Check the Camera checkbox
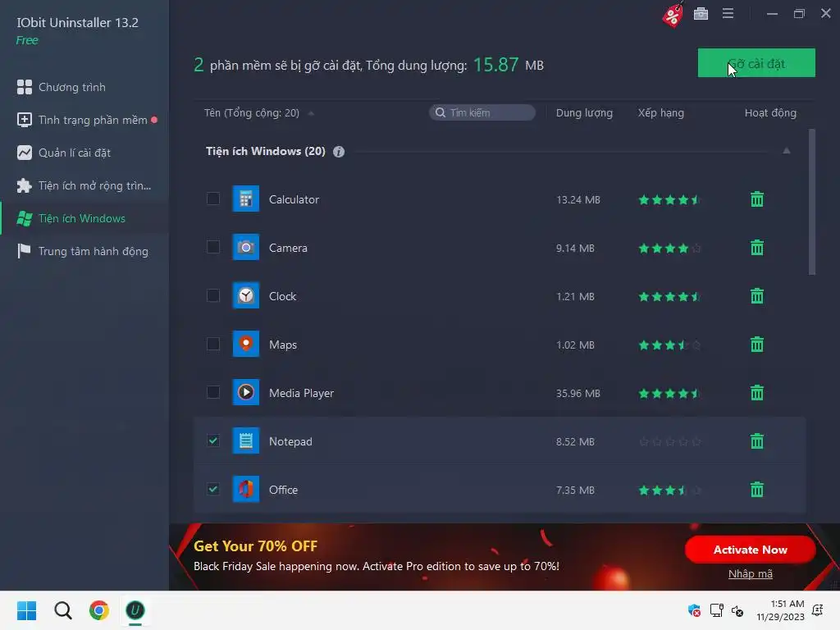This screenshot has height=630, width=840. [x=213, y=247]
